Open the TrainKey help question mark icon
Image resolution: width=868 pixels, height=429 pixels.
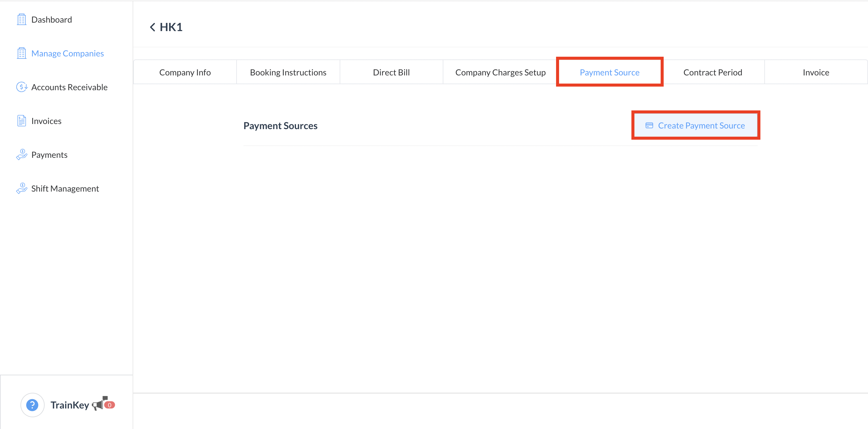click(32, 405)
